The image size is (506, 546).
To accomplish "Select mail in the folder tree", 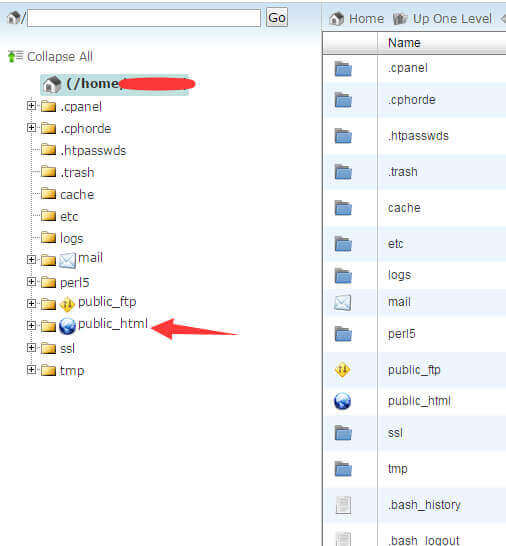I will [91, 258].
